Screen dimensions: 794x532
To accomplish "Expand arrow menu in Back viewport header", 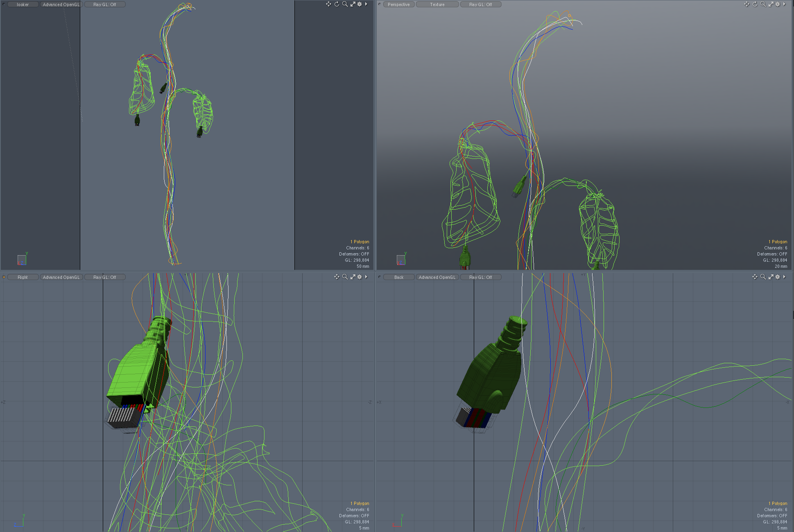I will [784, 277].
